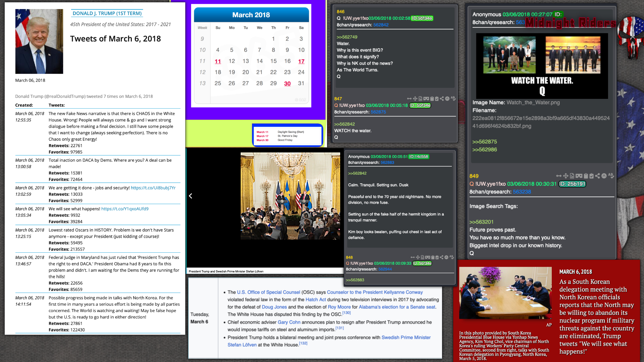Click the image file icon on post 847

point(420,99)
